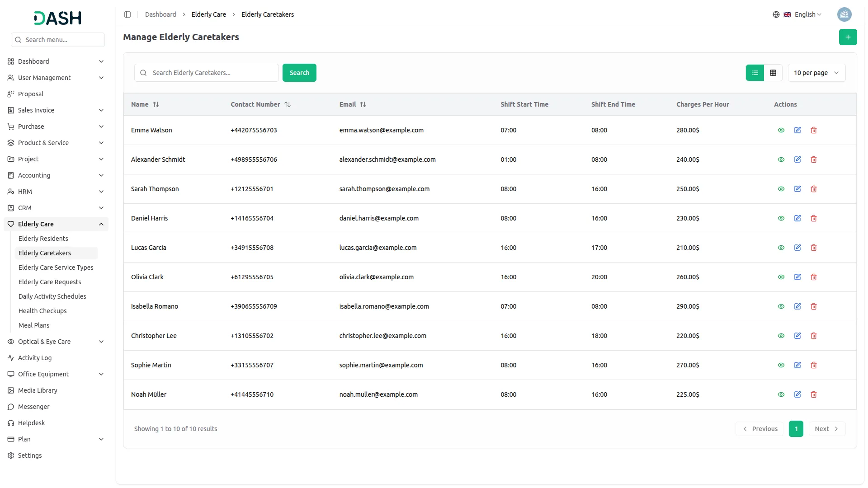Sort table by Contact Number column
868x488 pixels.
point(260,104)
